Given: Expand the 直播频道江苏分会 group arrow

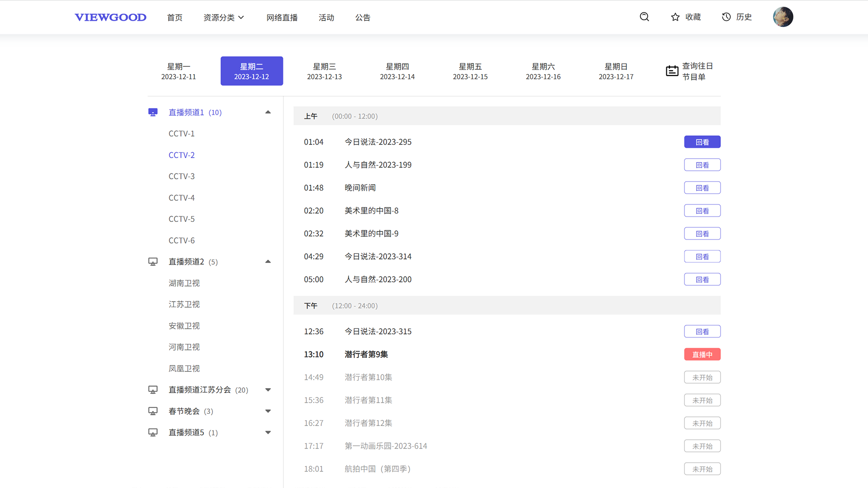Looking at the screenshot, I should [x=268, y=389].
